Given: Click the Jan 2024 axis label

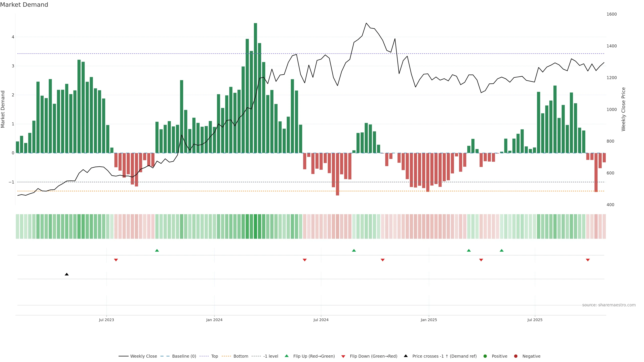Looking at the screenshot, I should pyautogui.click(x=214, y=320).
